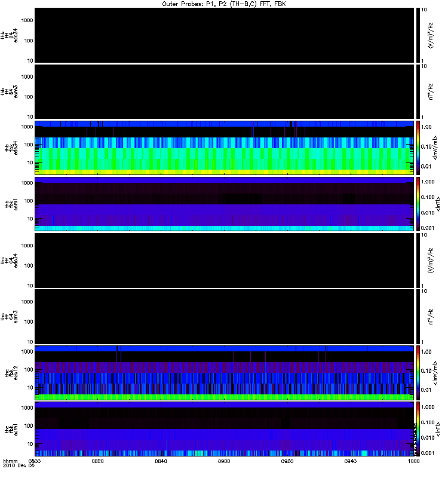Screen dimensions: 448x478
Task: Click the "0940" time axis label
Action: coord(351,461)
